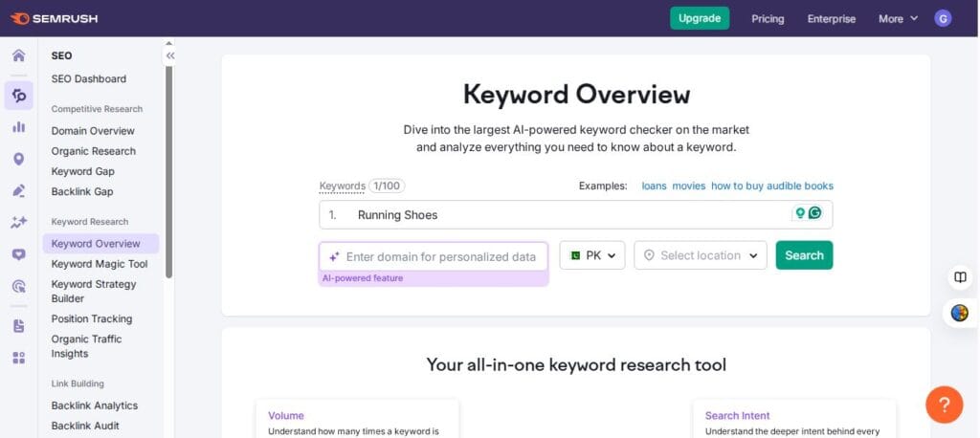Viewport: 980px width, 438px height.
Task: Open the Local map pin sidebar icon
Action: click(x=19, y=160)
